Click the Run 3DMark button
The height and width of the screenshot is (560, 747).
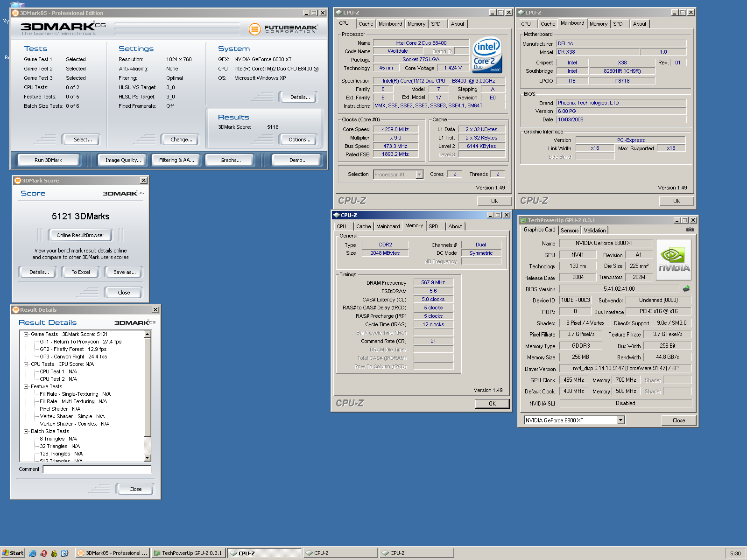coord(48,160)
